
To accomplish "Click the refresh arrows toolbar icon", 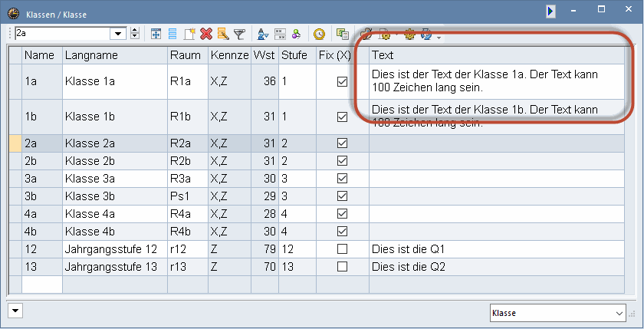I will click(426, 35).
